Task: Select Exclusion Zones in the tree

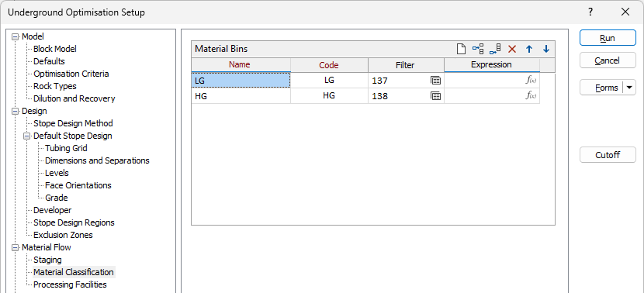Action: click(63, 235)
